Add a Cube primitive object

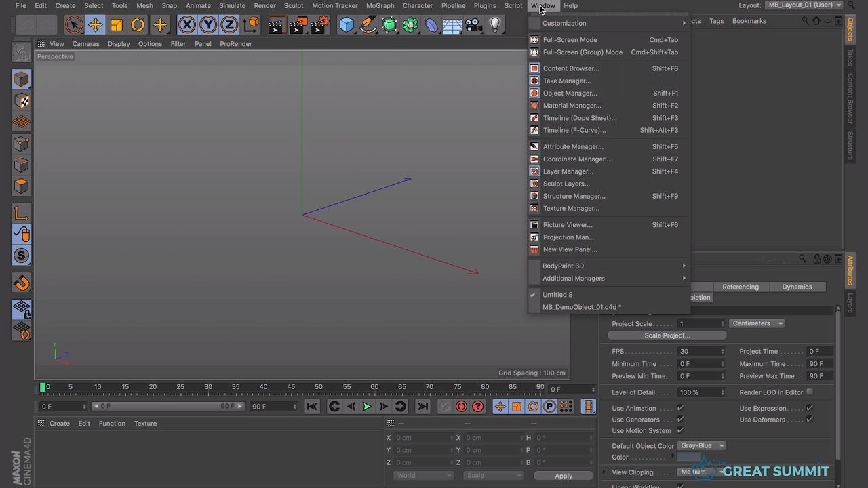347,25
